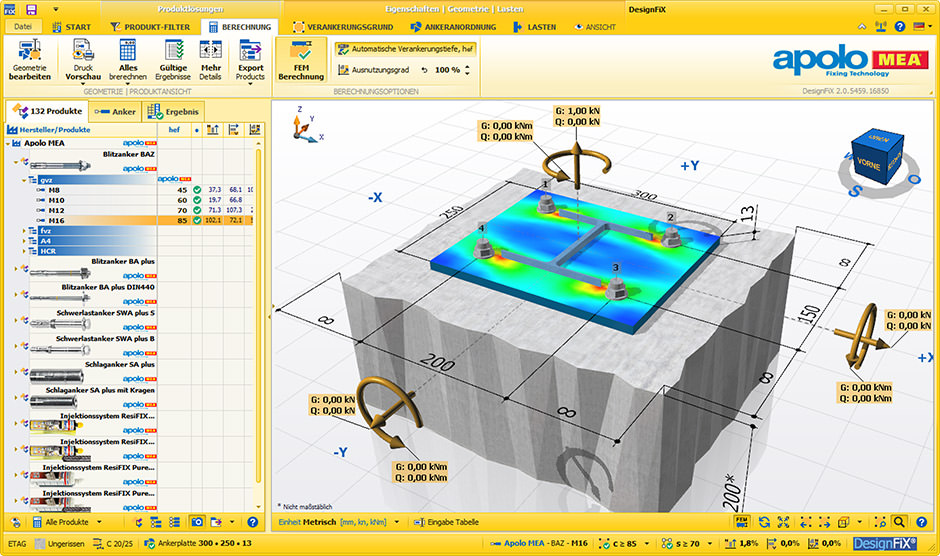Click VORNE face of view cube
Image resolution: width=940 pixels, height=556 pixels.
868,163
